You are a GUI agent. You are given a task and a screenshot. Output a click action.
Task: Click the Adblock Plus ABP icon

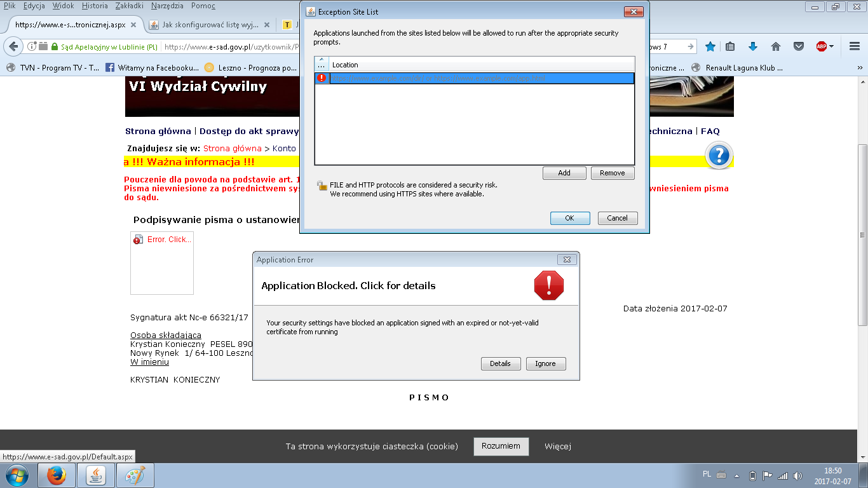[821, 46]
